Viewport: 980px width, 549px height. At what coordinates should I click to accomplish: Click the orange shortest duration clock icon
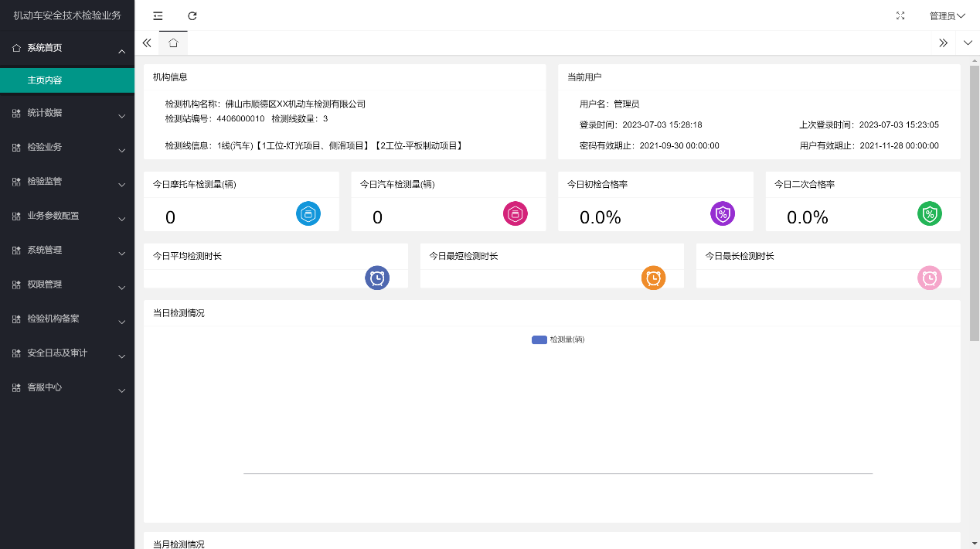(x=653, y=278)
